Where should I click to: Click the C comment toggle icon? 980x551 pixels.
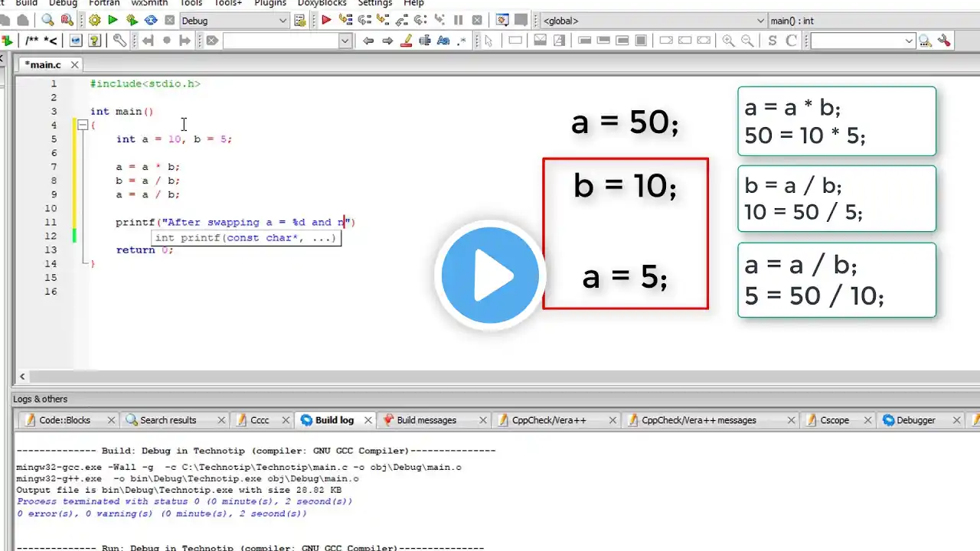(792, 41)
